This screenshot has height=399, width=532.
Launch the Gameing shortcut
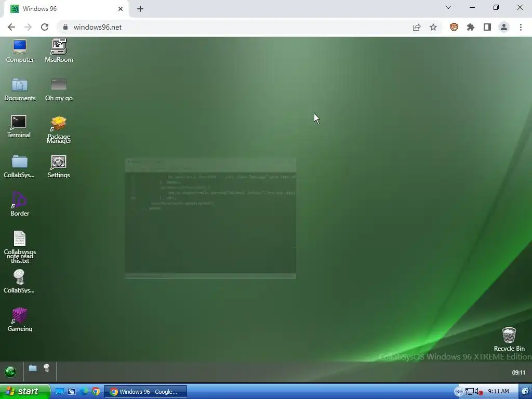point(20,320)
